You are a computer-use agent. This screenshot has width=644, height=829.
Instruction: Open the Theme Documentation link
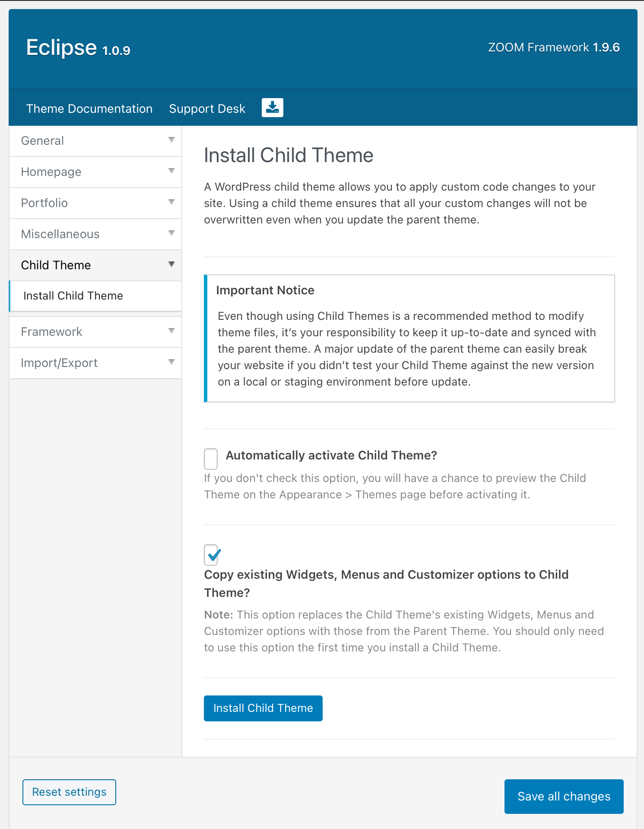coord(89,108)
